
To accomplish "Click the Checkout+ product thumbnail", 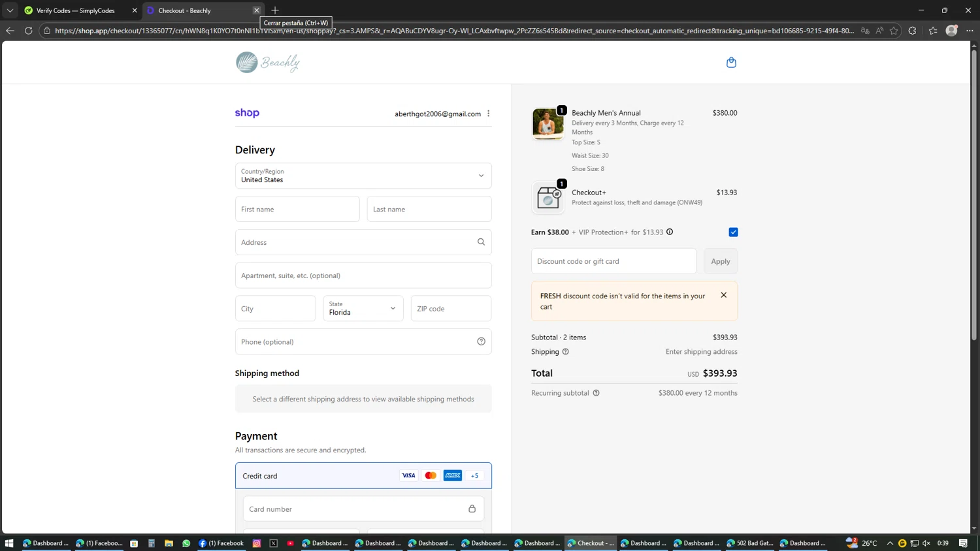I will point(548,197).
